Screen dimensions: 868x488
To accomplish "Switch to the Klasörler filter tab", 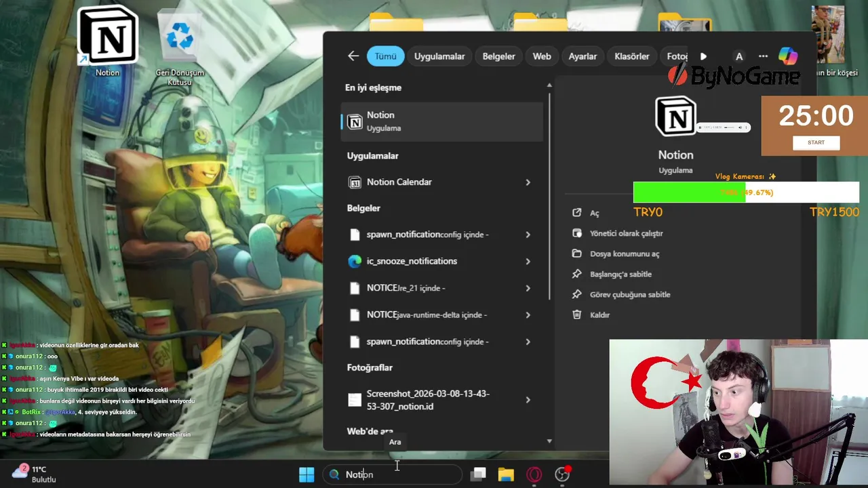I will pos(631,56).
